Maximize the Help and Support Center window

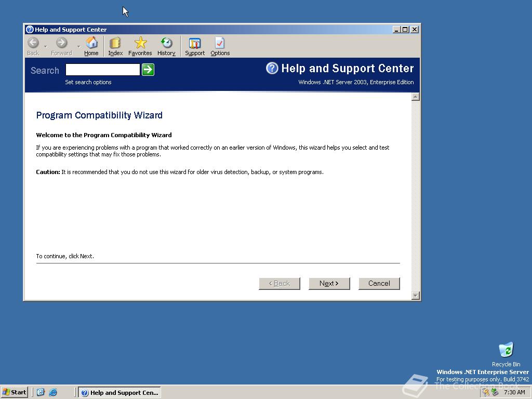tap(404, 30)
